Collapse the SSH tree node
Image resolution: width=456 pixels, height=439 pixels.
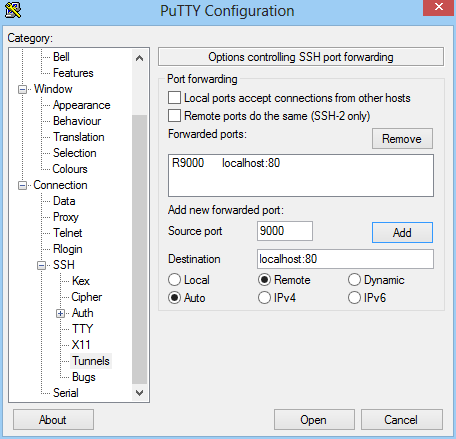coord(41,265)
